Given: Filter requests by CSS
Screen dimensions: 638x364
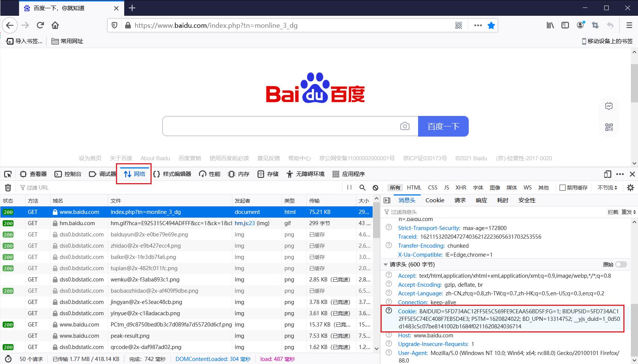Looking at the screenshot, I should pos(433,188).
